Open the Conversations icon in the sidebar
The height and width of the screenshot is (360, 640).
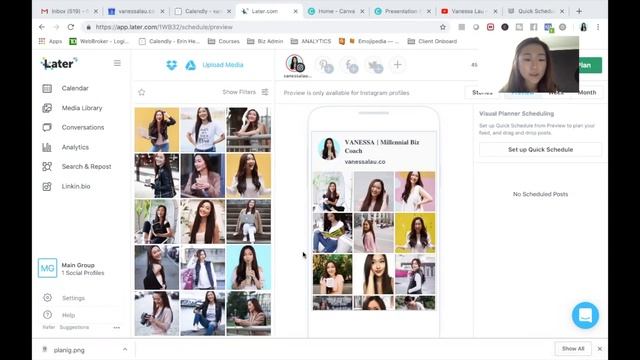point(47,127)
